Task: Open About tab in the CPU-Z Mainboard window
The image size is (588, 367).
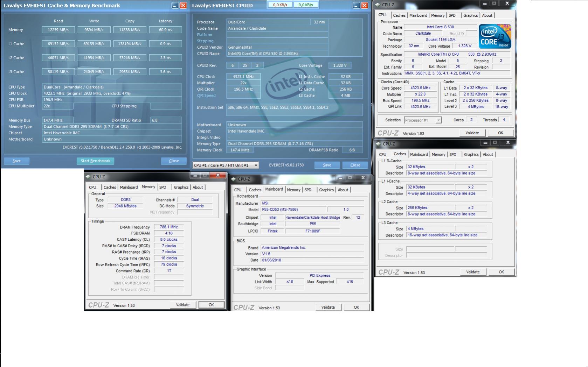Action: (343, 190)
